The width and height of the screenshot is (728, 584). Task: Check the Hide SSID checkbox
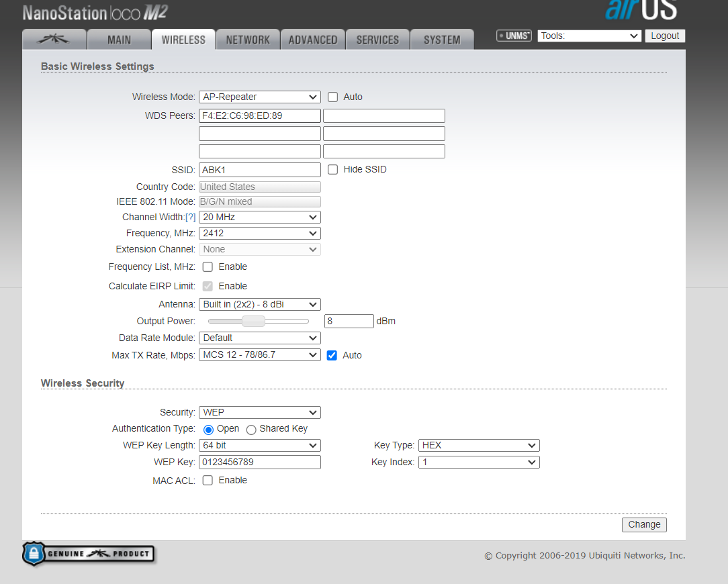(333, 169)
